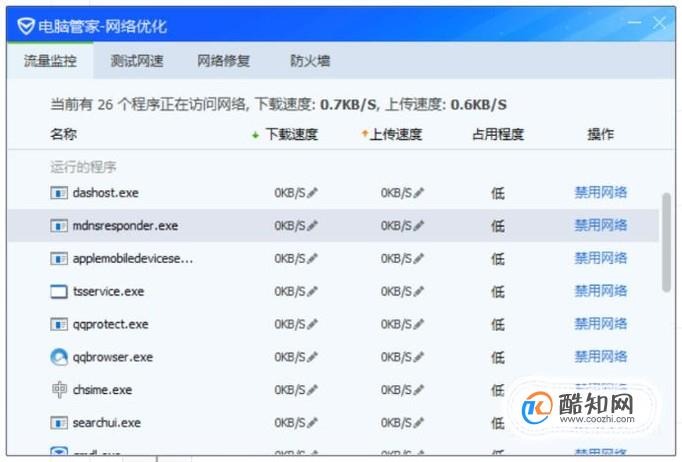This screenshot has width=682, height=462.
Task: Click the qqprotect.exe program icon
Action: click(59, 324)
